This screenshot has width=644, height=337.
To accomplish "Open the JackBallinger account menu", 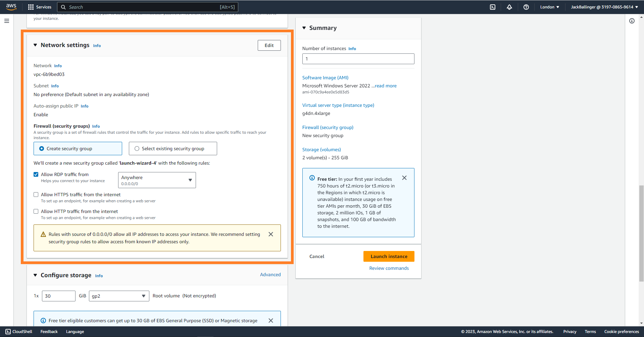I will click(604, 7).
